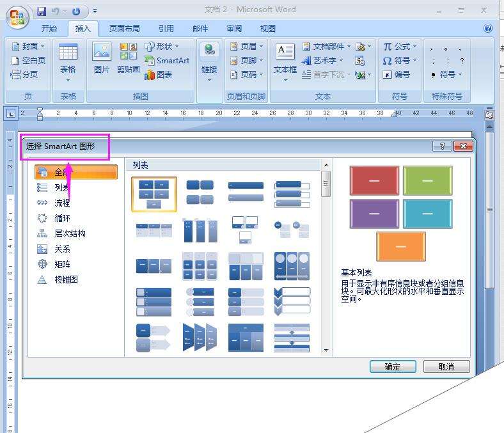This screenshot has height=433, width=504.
Task: Insert a 空白页 blank page
Action: tap(28, 60)
